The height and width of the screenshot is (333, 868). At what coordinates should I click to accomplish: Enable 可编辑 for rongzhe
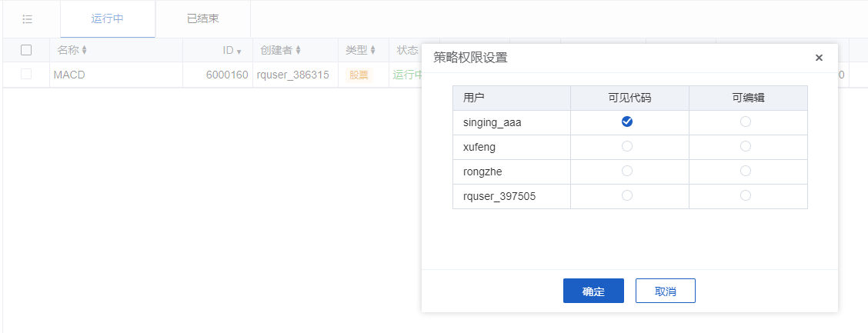coord(745,171)
